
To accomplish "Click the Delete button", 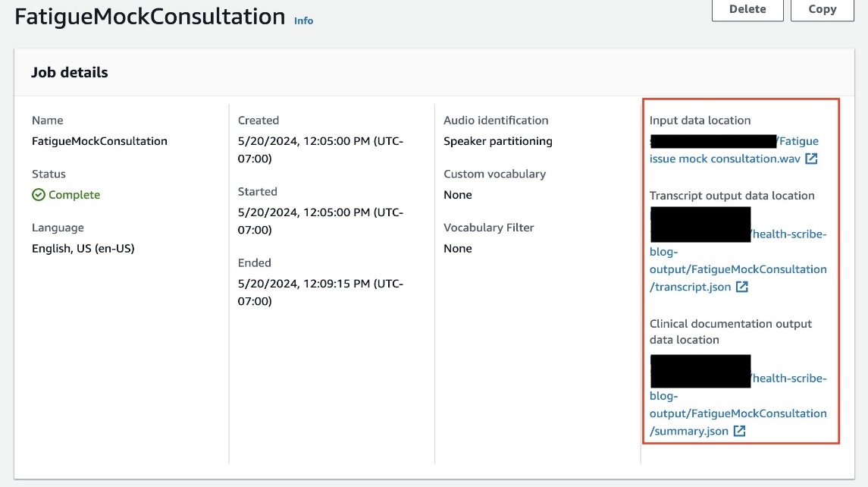I will click(747, 9).
